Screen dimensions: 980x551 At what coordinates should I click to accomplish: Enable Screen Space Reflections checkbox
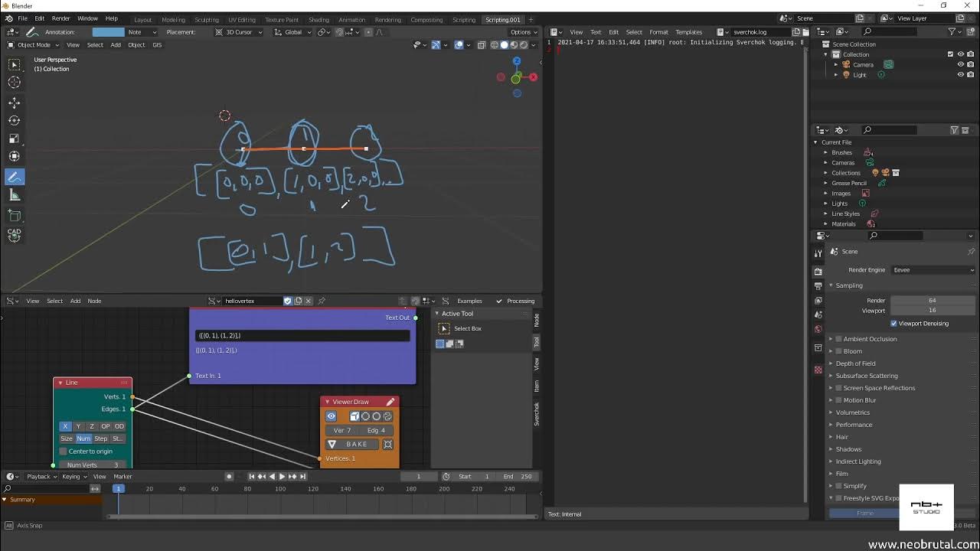839,388
